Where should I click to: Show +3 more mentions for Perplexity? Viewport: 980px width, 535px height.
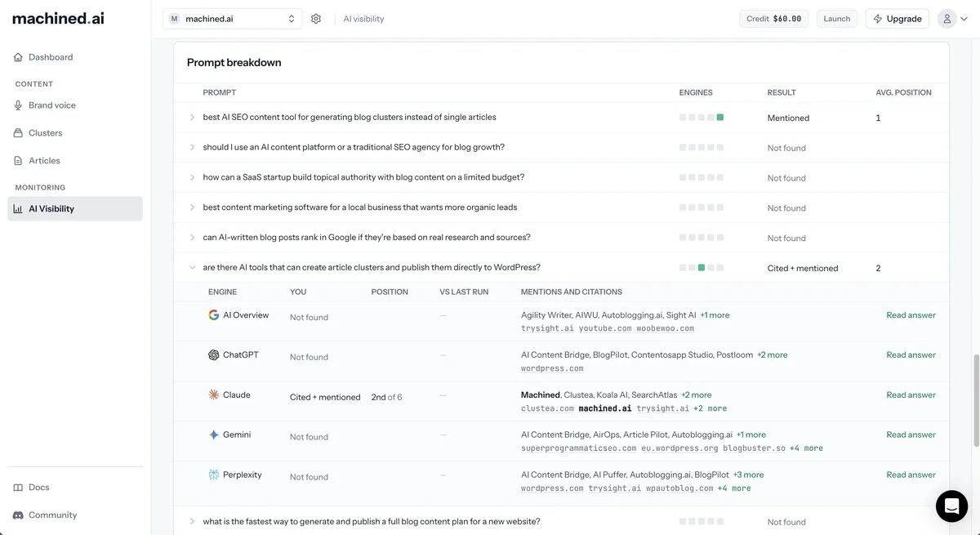click(748, 475)
